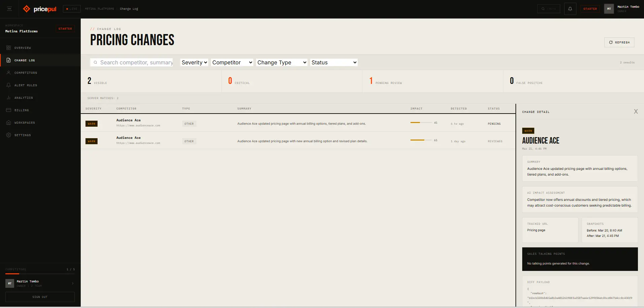Open the Severity filter dropdown

(x=194, y=62)
